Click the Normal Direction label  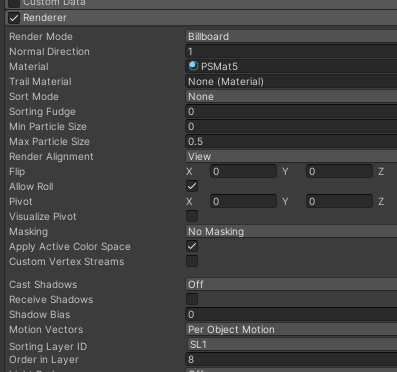click(49, 51)
